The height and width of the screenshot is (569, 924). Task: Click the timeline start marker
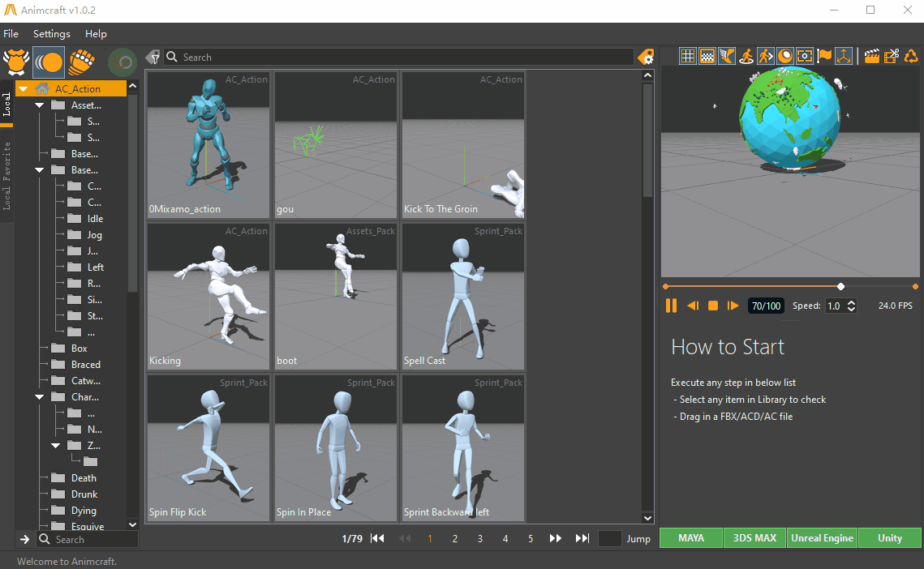(x=665, y=286)
